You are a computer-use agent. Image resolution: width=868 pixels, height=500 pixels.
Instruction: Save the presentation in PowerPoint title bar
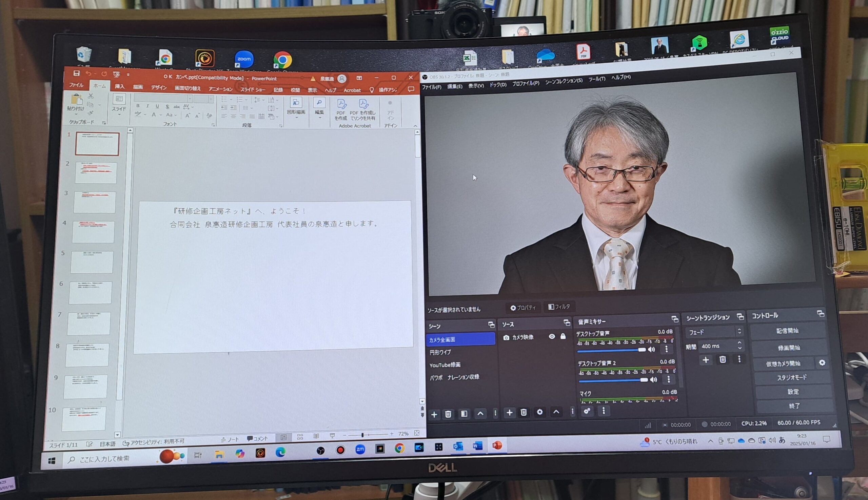(76, 73)
